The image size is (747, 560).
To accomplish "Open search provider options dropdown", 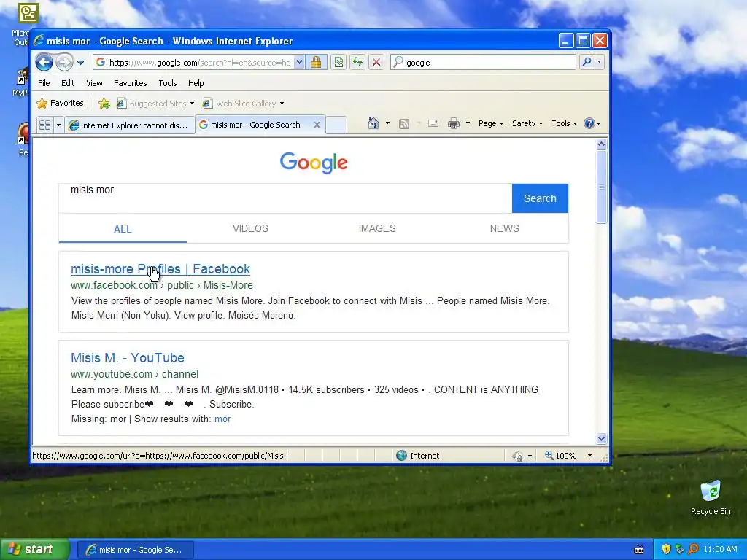I will [x=600, y=63].
